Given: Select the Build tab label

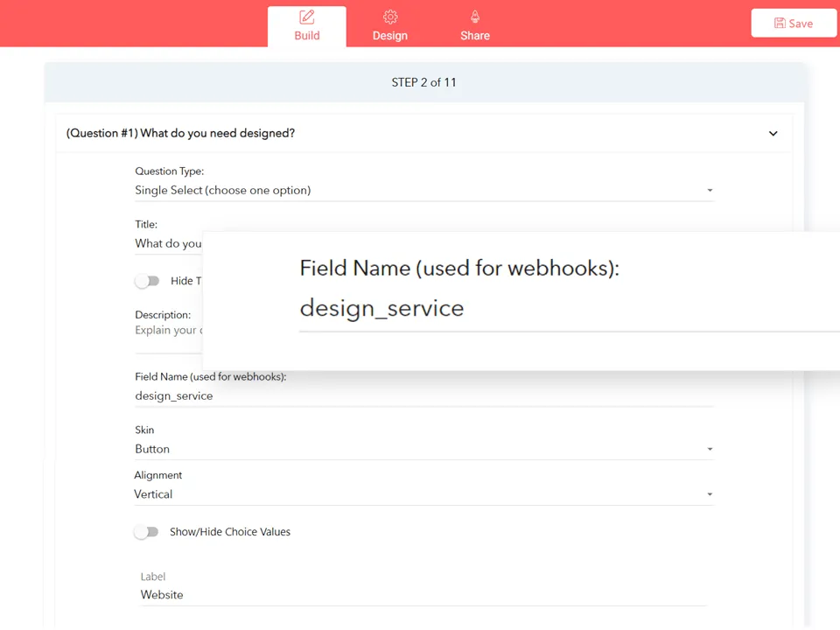Looking at the screenshot, I should [x=306, y=36].
